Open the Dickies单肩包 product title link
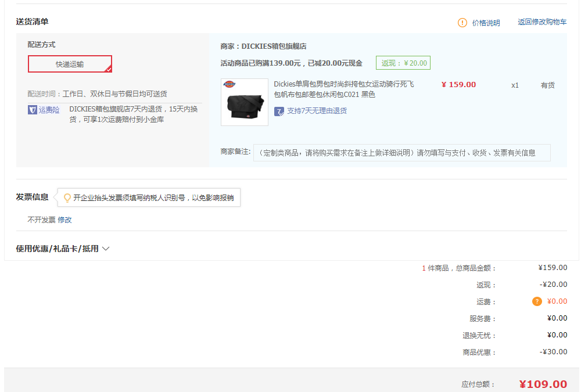 coord(344,89)
